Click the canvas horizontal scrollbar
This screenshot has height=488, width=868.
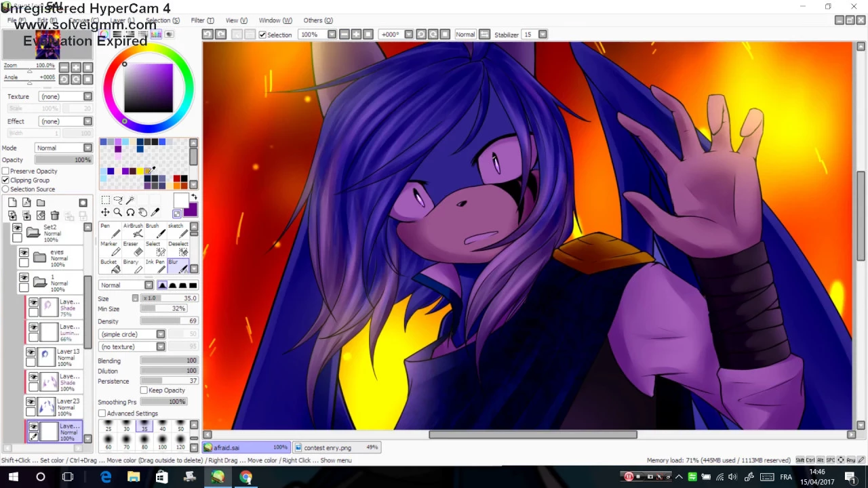pos(532,434)
